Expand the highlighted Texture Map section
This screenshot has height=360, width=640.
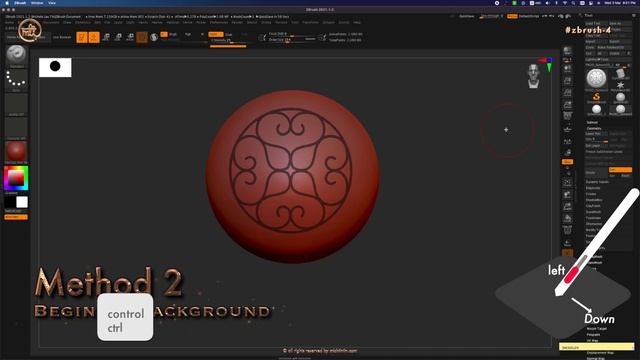pyautogui.click(x=596, y=347)
